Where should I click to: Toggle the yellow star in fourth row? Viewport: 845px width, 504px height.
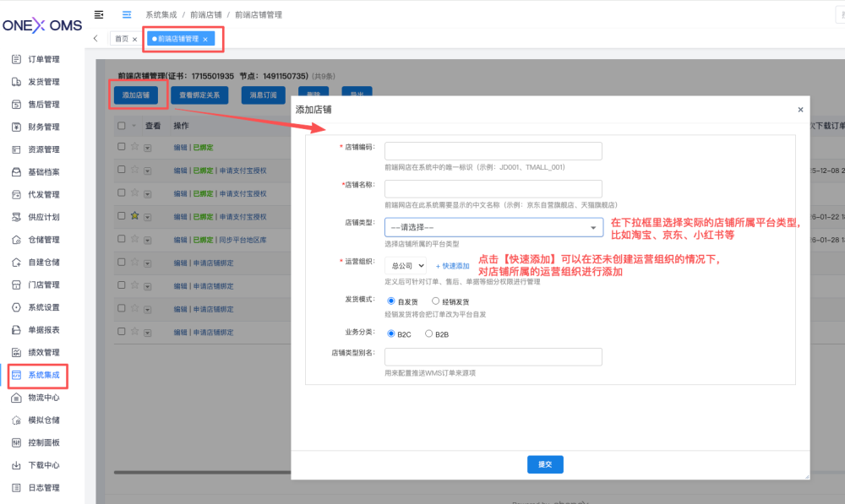pos(134,216)
